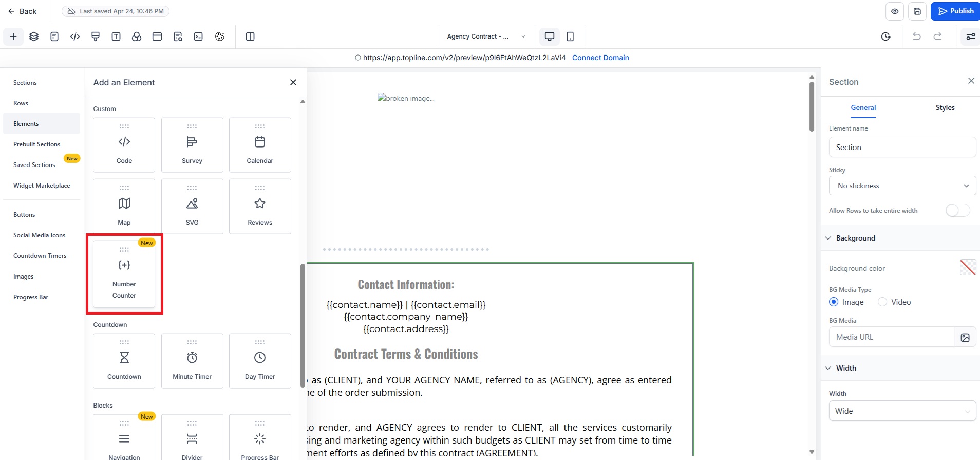Viewport: 980px width, 460px height.
Task: Jump to Buttons category
Action: pos(24,215)
